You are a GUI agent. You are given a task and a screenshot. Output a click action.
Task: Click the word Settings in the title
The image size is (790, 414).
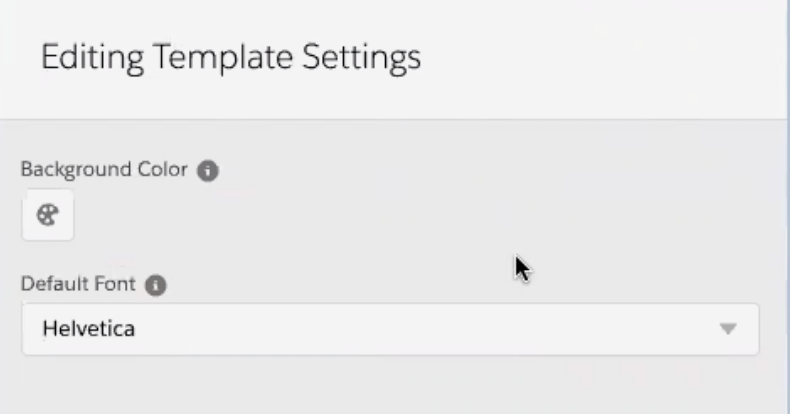(362, 58)
